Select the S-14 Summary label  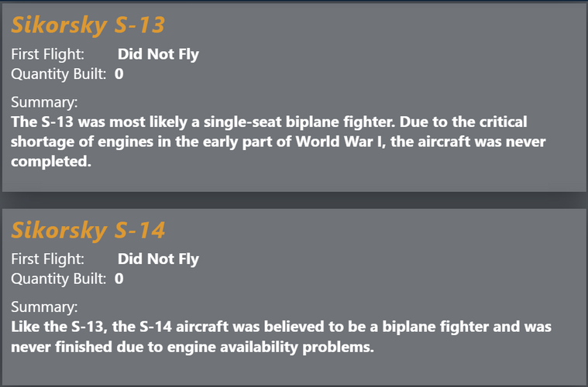[x=44, y=307]
